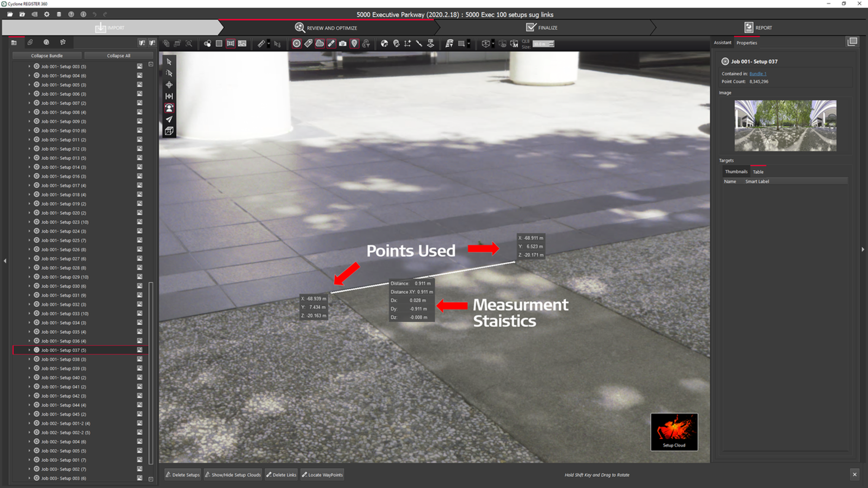
Task: Open the settings gear icon
Action: 47,14
